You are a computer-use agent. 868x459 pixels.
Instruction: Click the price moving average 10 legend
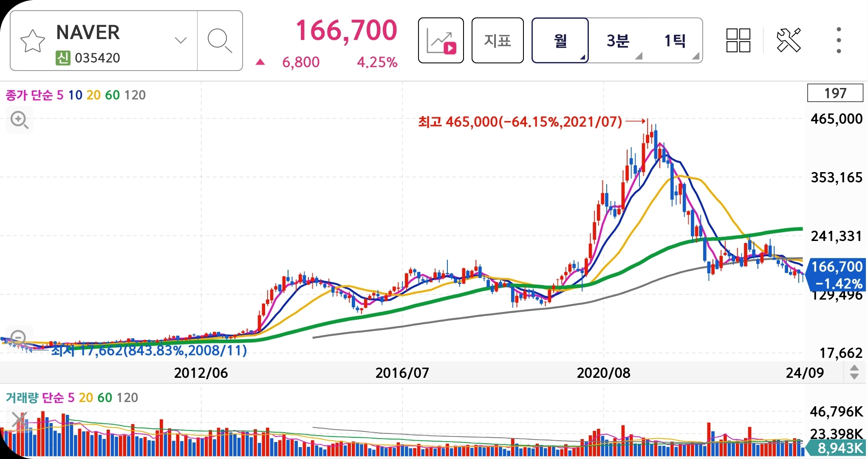coord(75,95)
